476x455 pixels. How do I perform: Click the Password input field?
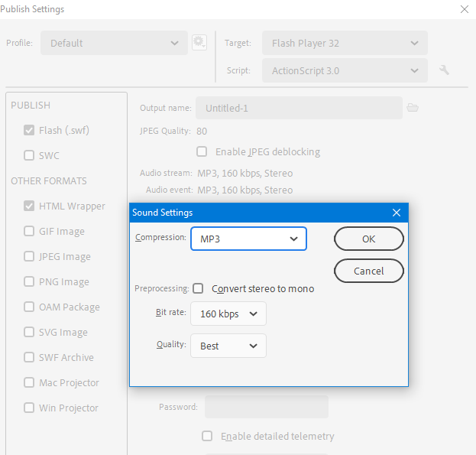click(x=267, y=407)
